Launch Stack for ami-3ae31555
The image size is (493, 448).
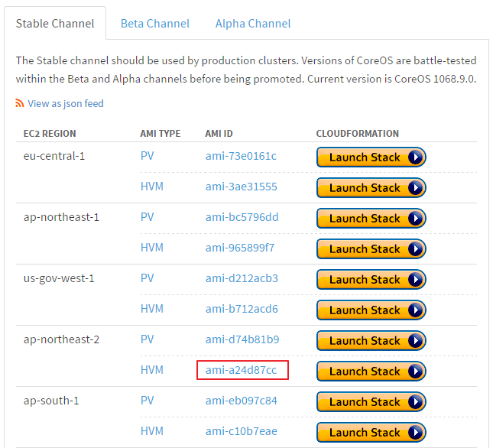coord(371,188)
